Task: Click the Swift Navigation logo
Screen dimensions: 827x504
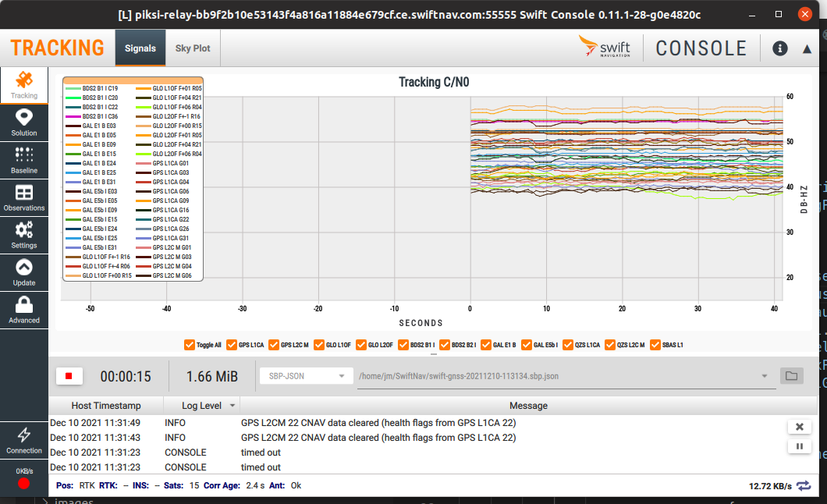Action: point(605,46)
